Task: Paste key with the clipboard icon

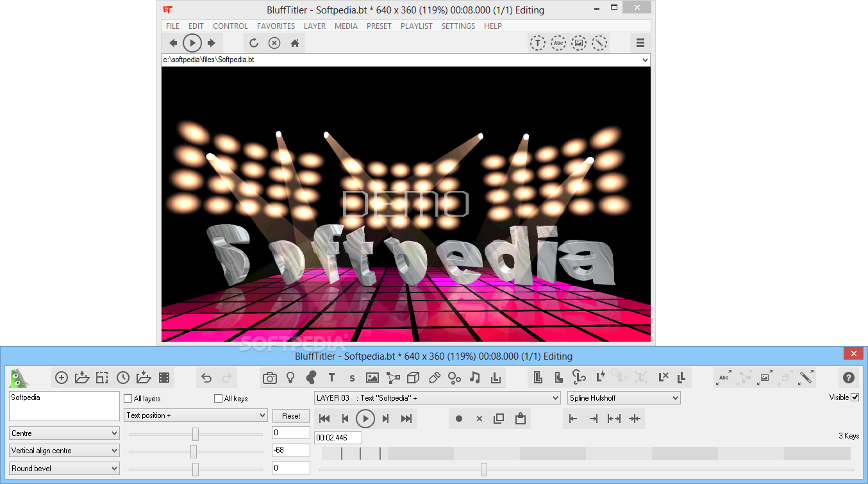Action: 520,419
